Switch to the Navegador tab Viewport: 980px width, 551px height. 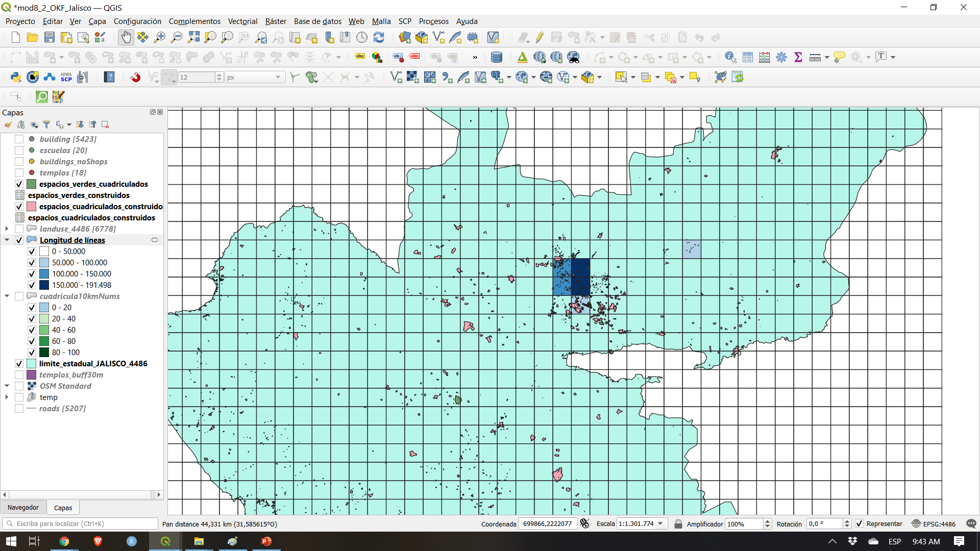[x=23, y=507]
